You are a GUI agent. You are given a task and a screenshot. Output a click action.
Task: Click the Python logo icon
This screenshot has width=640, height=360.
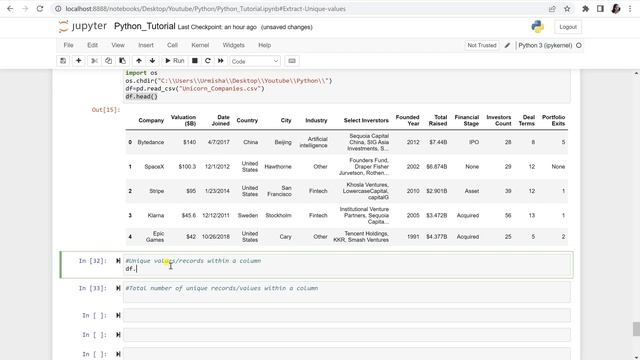pyautogui.click(x=538, y=27)
